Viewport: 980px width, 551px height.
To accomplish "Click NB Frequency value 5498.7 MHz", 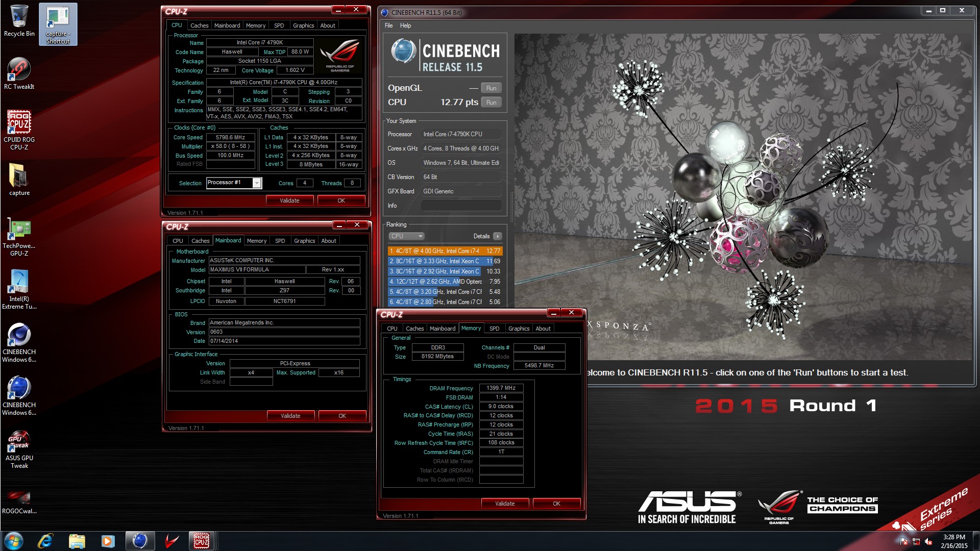I will pyautogui.click(x=539, y=365).
